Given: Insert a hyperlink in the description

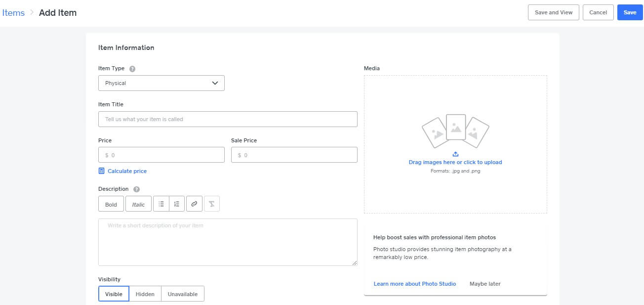Looking at the screenshot, I should coord(194,203).
